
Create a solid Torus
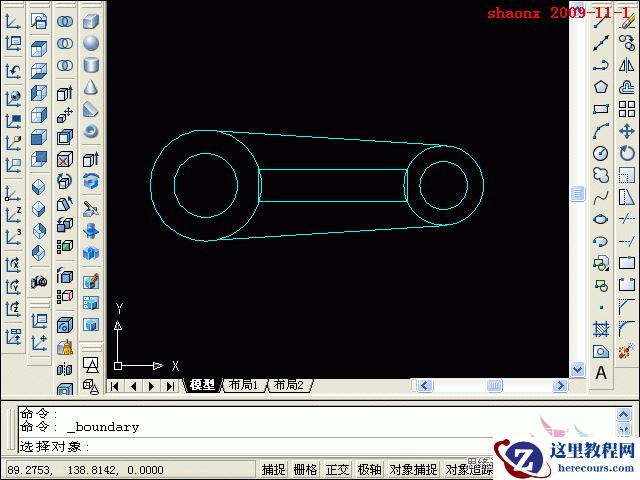(x=91, y=131)
